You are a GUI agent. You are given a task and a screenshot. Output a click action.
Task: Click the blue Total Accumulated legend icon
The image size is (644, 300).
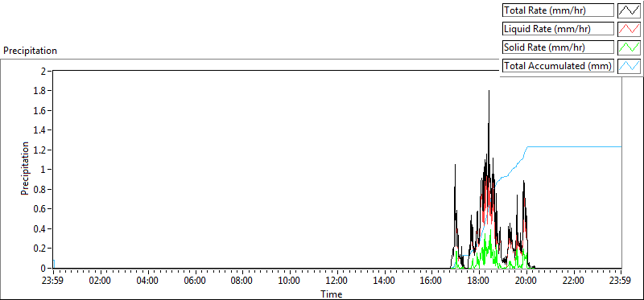coord(629,66)
